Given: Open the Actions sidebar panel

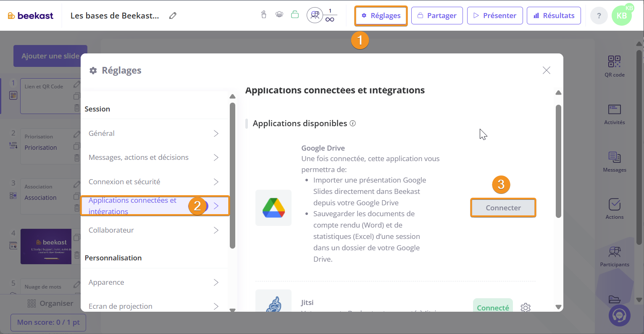Looking at the screenshot, I should tap(615, 209).
